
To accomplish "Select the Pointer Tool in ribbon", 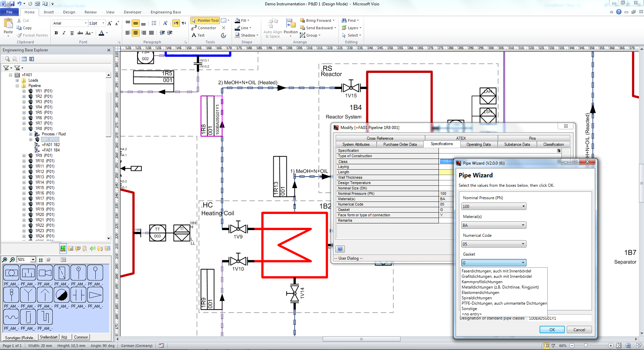I will click(x=205, y=20).
